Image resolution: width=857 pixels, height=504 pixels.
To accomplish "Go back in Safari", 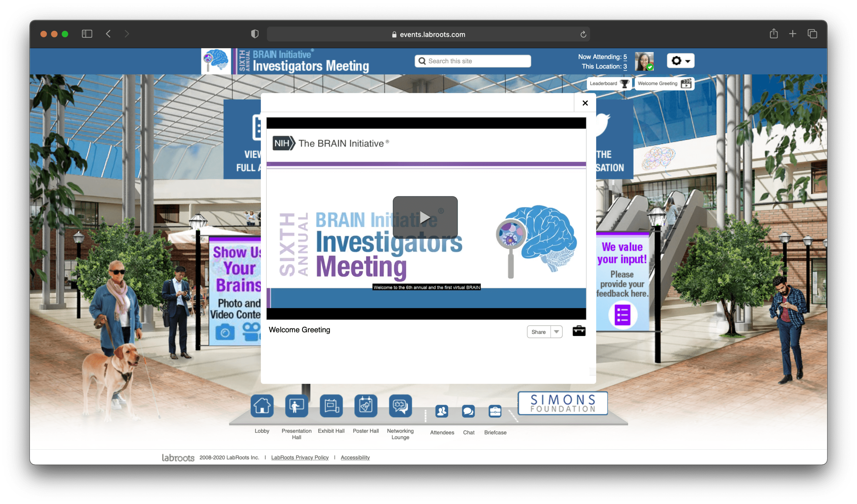I will [108, 34].
